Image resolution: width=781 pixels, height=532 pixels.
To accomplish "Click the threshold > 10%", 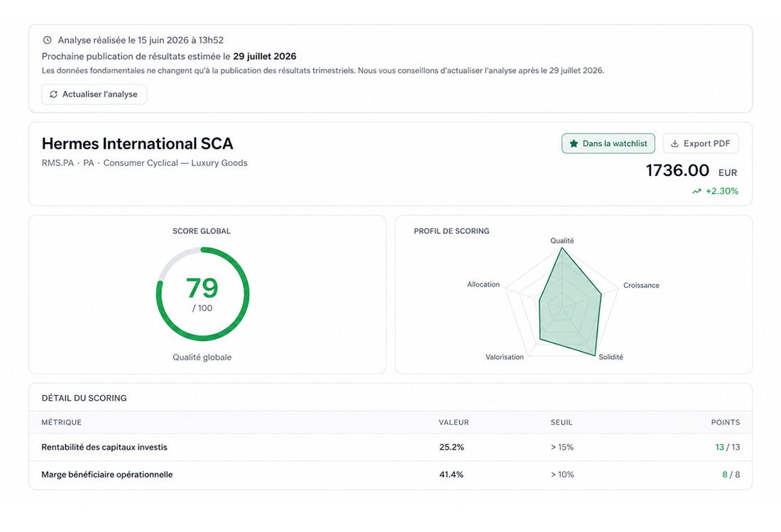I will pyautogui.click(x=562, y=475).
